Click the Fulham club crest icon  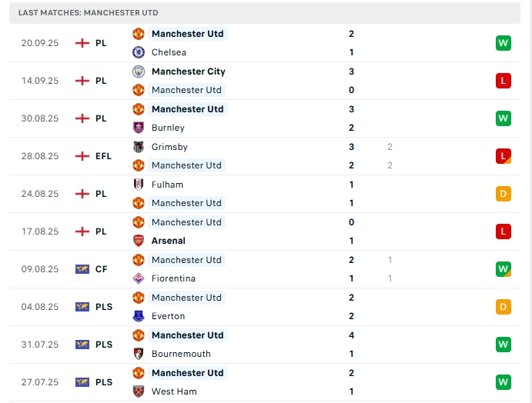(139, 185)
